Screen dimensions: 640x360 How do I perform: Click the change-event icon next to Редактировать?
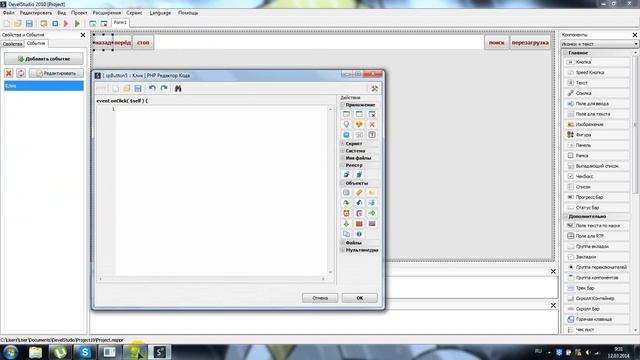21,73
